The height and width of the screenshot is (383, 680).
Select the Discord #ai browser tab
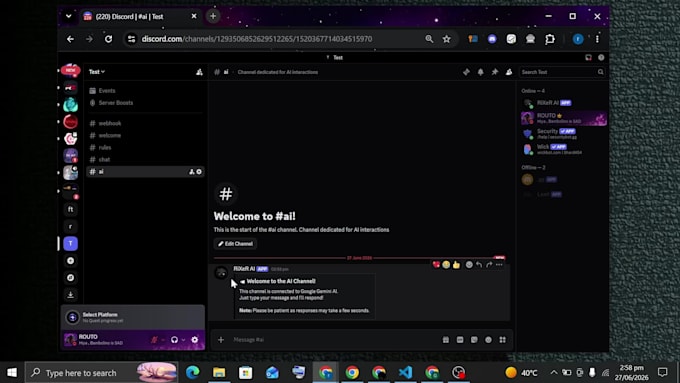pyautogui.click(x=140, y=16)
